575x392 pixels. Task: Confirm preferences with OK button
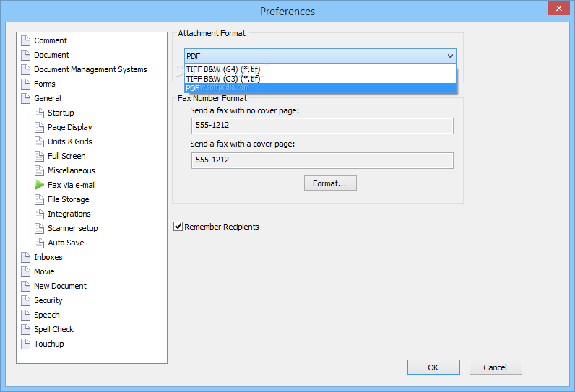point(433,367)
